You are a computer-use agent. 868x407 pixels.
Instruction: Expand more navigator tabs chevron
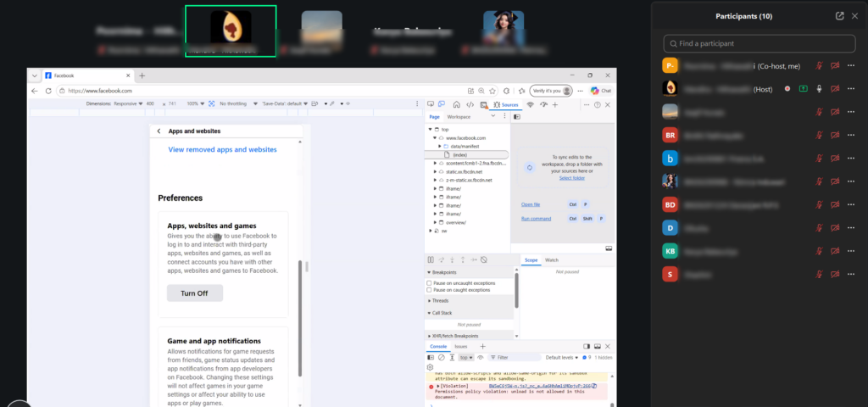click(493, 116)
